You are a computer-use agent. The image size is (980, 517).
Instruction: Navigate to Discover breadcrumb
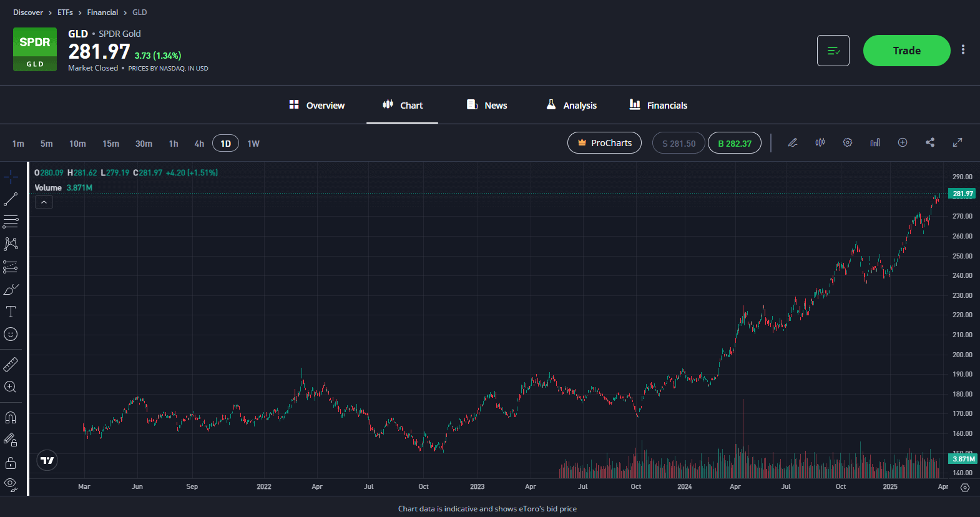[28, 12]
